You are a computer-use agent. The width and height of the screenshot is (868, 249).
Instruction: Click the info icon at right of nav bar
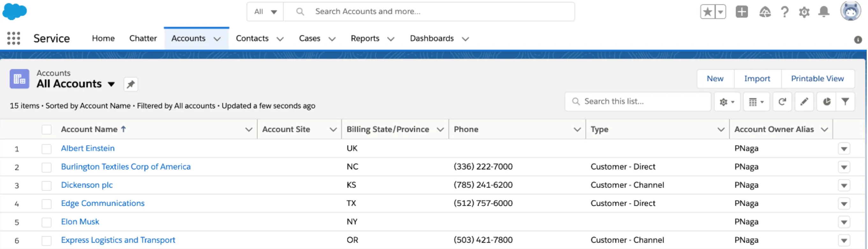858,40
